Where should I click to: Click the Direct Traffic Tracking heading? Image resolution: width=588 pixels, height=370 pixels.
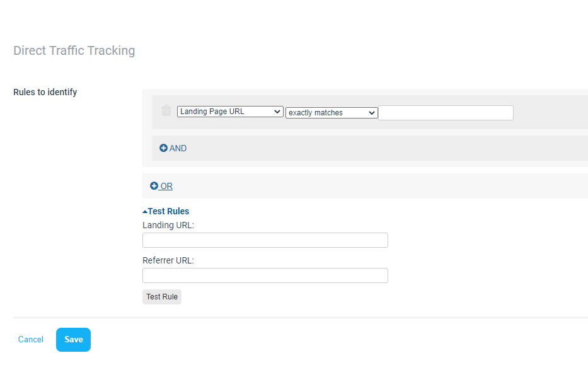pyautogui.click(x=74, y=50)
